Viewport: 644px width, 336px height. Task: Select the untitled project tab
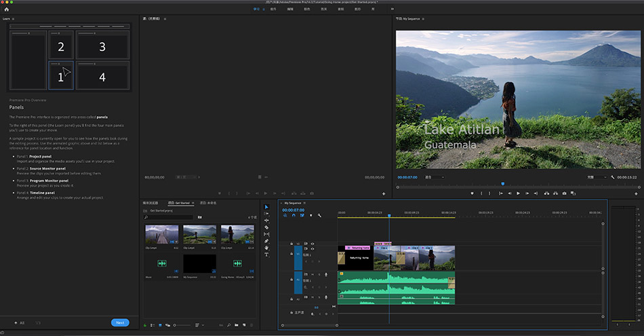pyautogui.click(x=208, y=203)
